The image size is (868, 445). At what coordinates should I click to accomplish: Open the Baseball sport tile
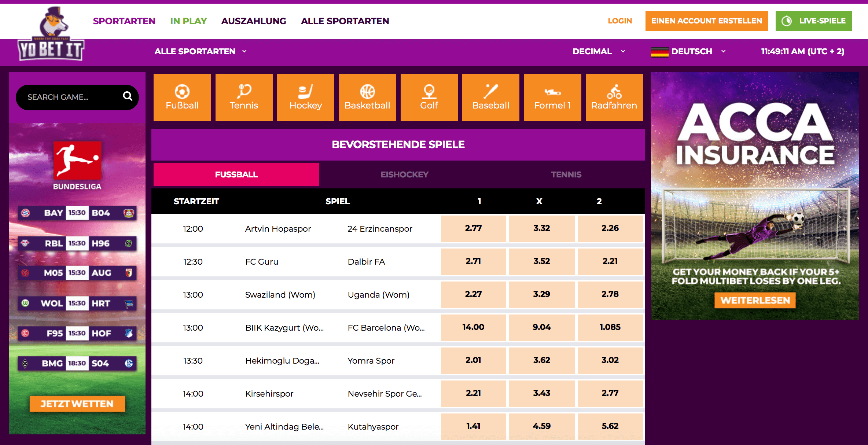pos(491,98)
